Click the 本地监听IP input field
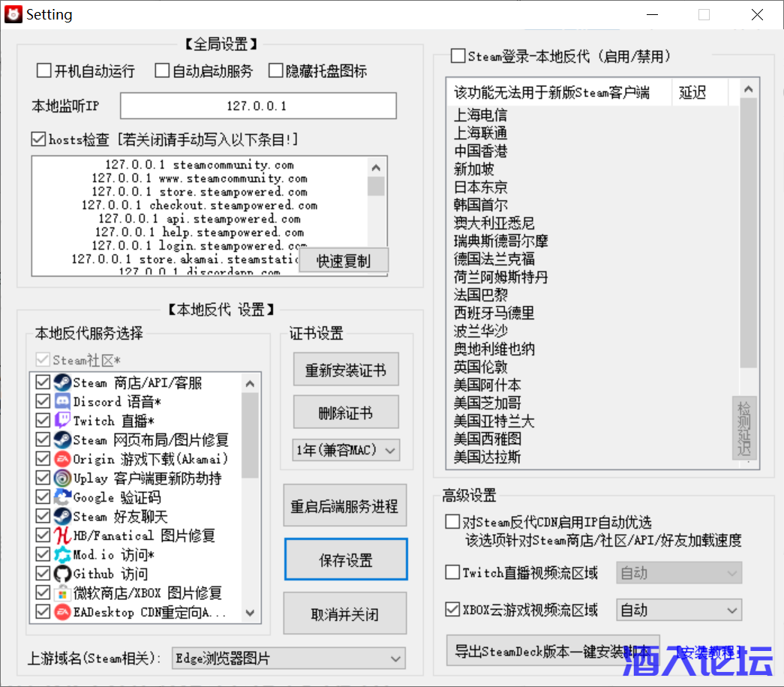 point(258,106)
